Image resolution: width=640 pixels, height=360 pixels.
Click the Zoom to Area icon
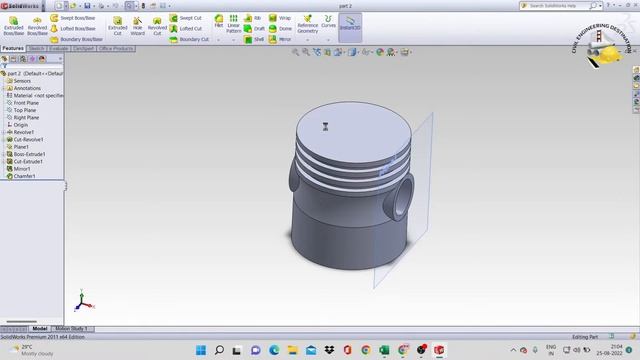[x=306, y=52]
